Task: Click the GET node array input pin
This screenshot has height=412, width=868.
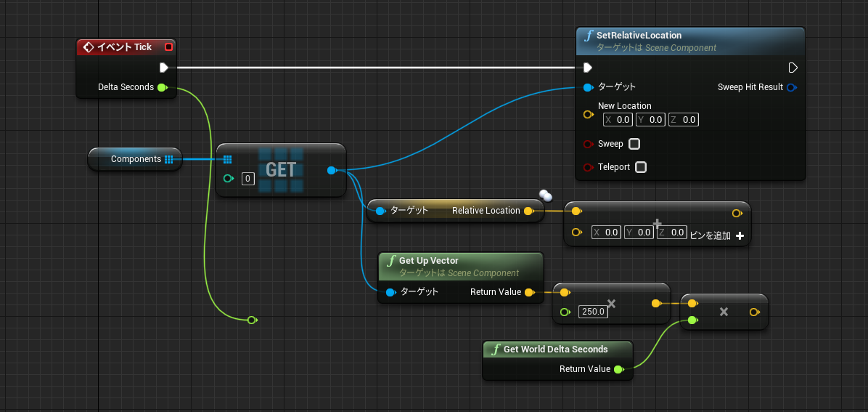Action: tap(227, 160)
